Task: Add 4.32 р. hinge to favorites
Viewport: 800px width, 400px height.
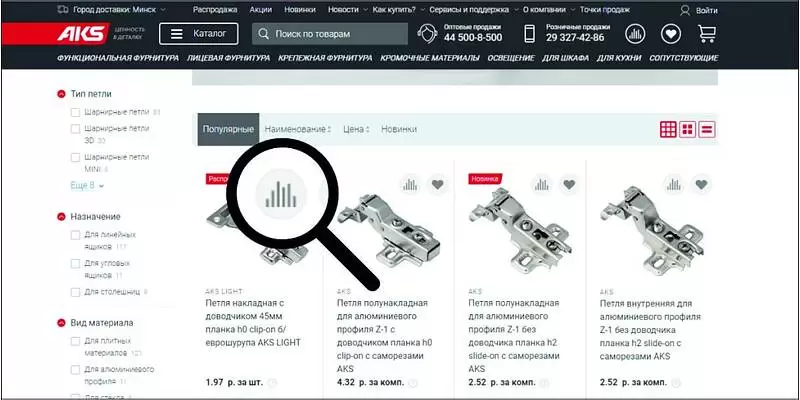Action: (x=438, y=185)
